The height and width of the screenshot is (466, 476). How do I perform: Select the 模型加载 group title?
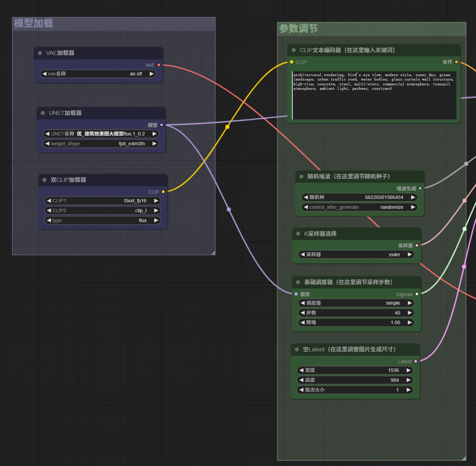click(34, 24)
